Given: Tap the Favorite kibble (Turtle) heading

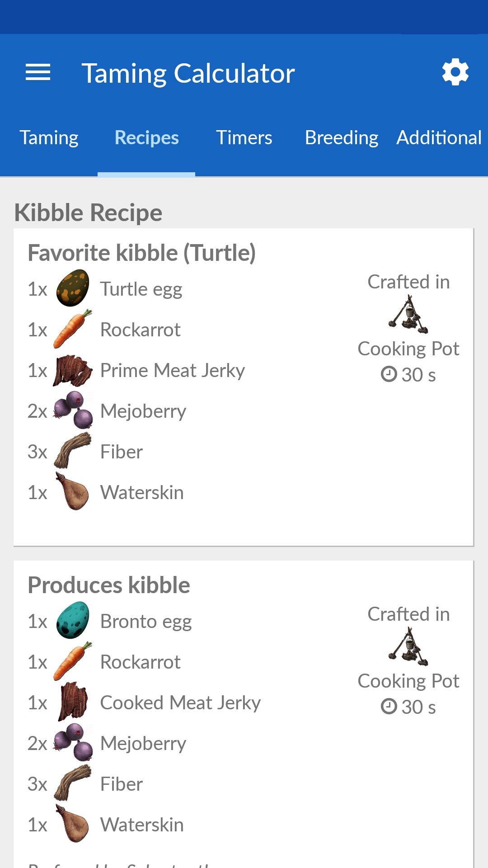Looking at the screenshot, I should point(142,253).
